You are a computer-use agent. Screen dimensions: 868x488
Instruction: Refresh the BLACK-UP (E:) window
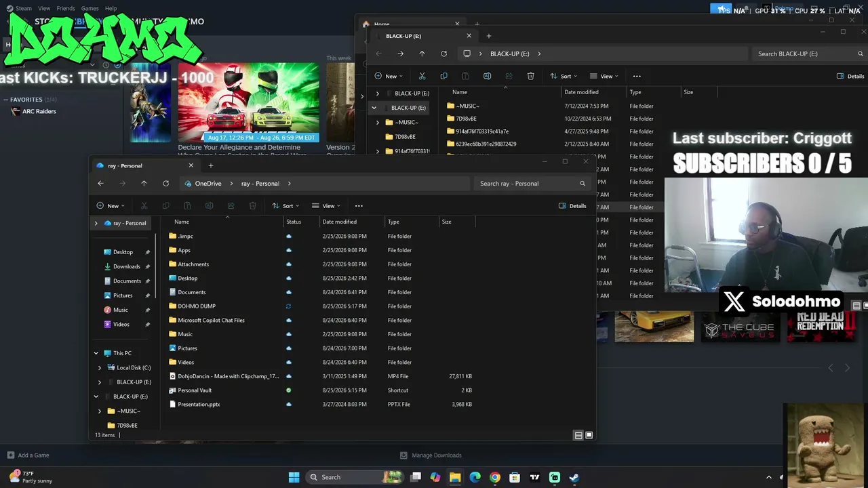(443, 54)
